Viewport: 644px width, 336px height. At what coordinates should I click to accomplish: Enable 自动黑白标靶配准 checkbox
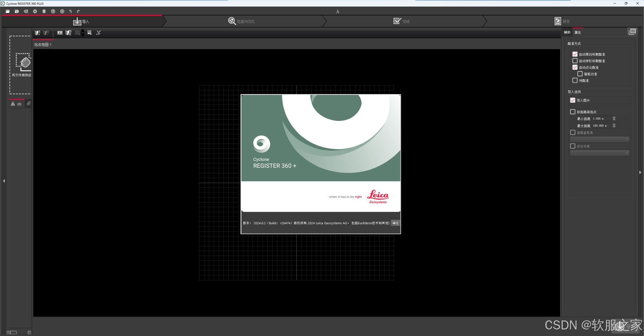[575, 54]
